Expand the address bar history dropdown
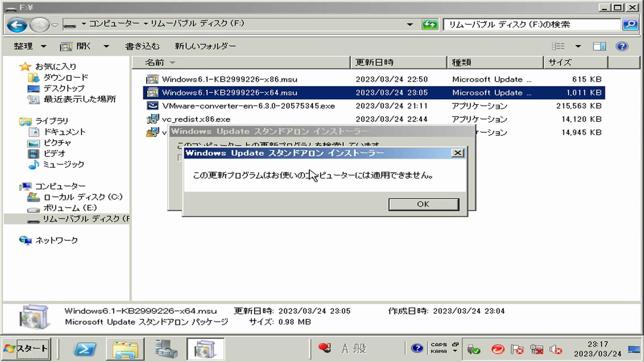 tap(410, 24)
